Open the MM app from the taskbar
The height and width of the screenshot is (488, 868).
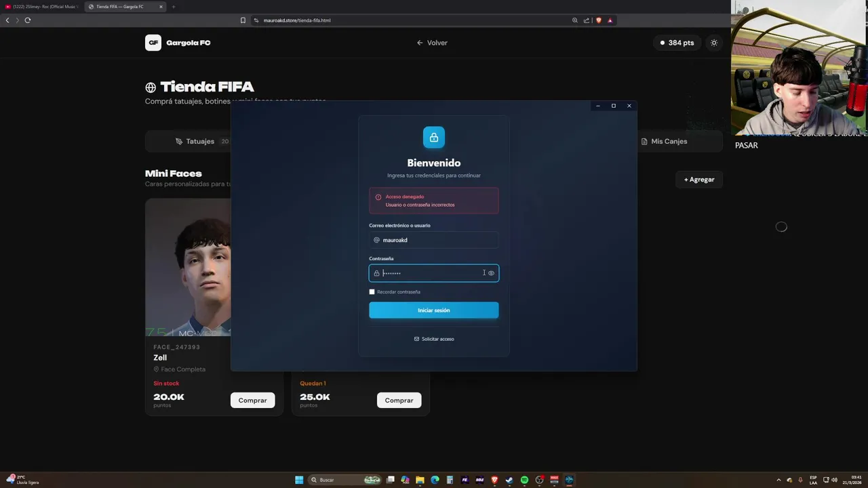click(x=479, y=480)
